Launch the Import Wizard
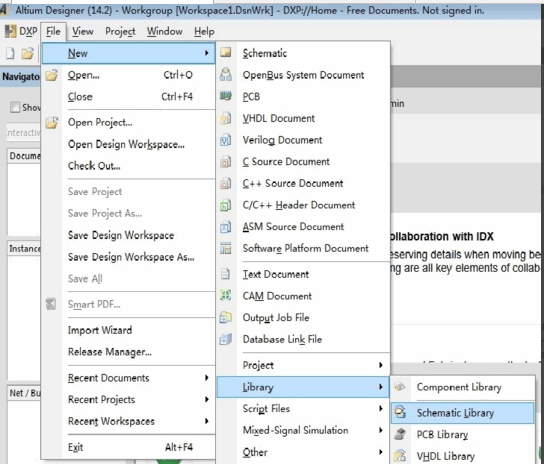 coord(128,330)
